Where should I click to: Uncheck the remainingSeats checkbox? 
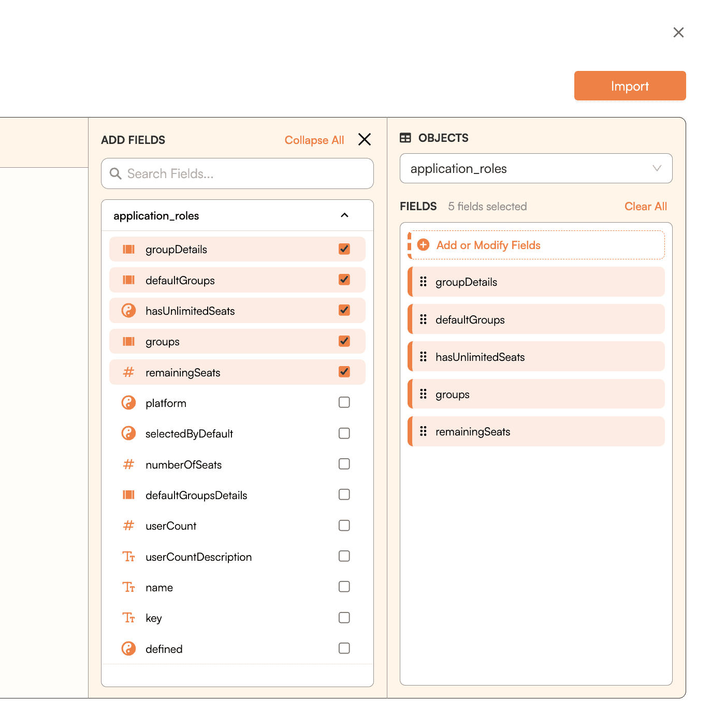pyautogui.click(x=344, y=372)
